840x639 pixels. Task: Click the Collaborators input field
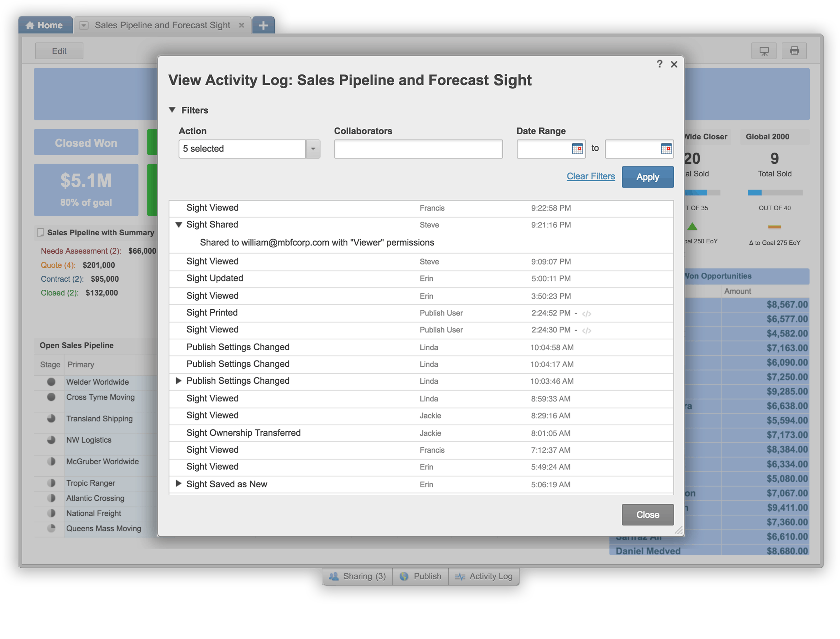click(x=418, y=149)
